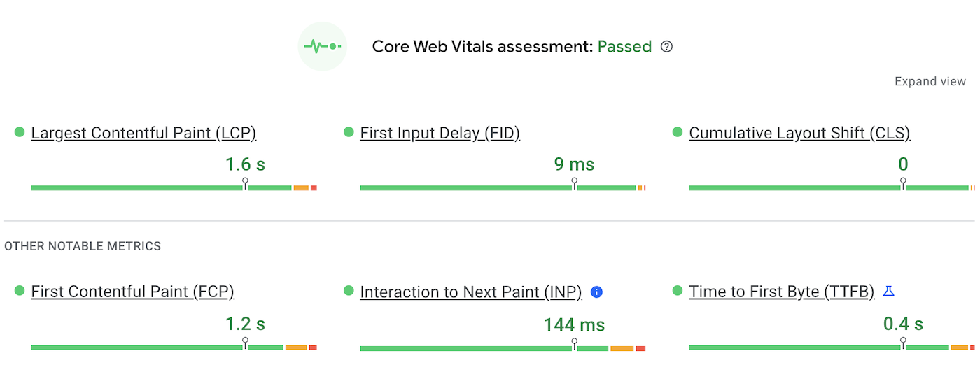Open the Time to First Byte (TTFB) link
This screenshot has height=379, width=980.
[782, 292]
